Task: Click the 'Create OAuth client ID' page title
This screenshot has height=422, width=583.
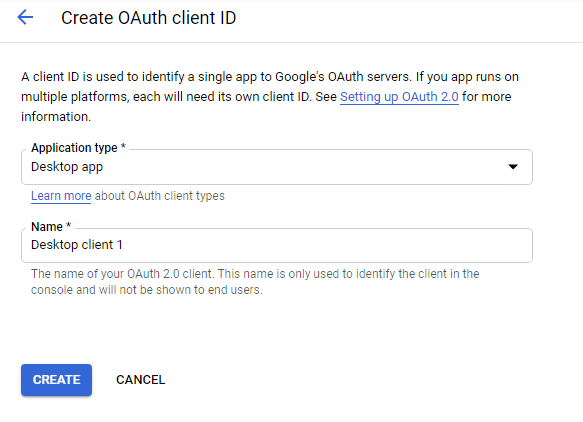Action: 148,18
